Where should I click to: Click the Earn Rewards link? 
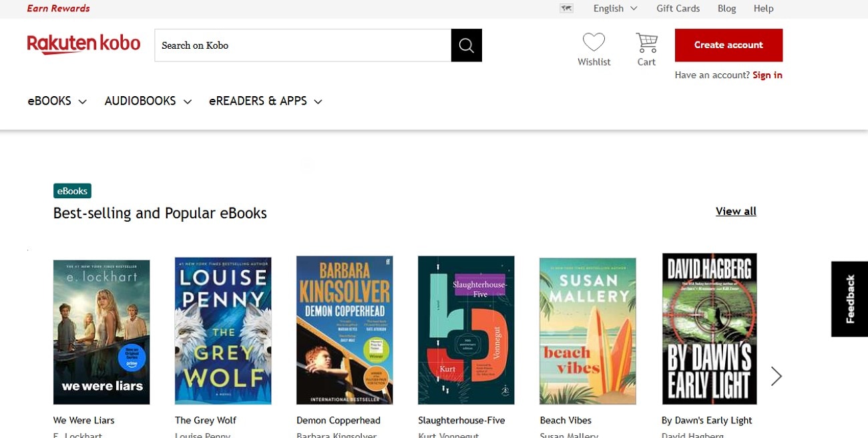[x=58, y=9]
